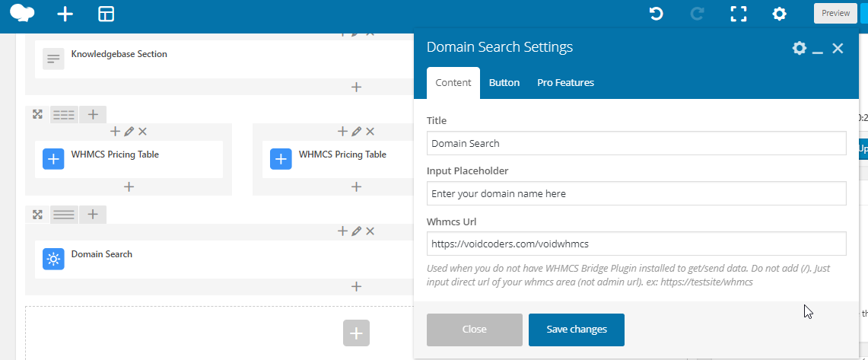
Task: Click the gray Close button
Action: [474, 330]
